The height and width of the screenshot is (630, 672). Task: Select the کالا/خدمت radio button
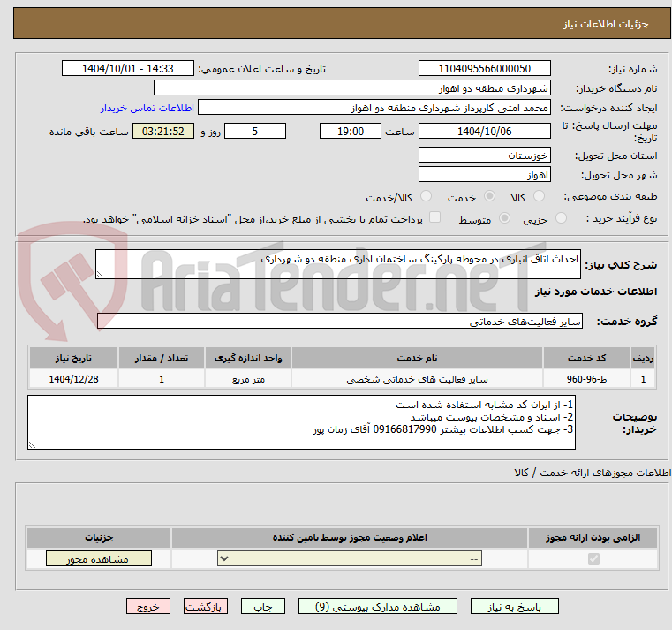426,196
